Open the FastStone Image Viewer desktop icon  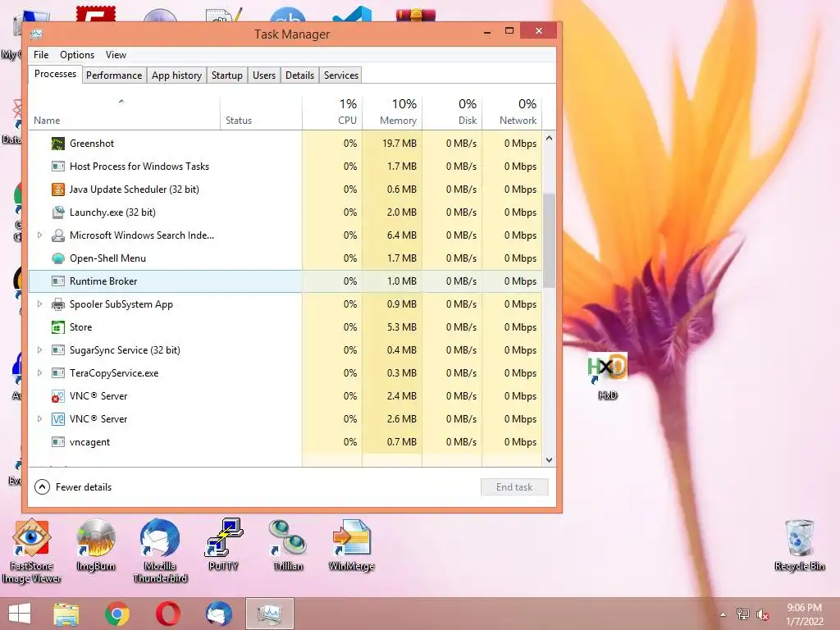click(32, 550)
